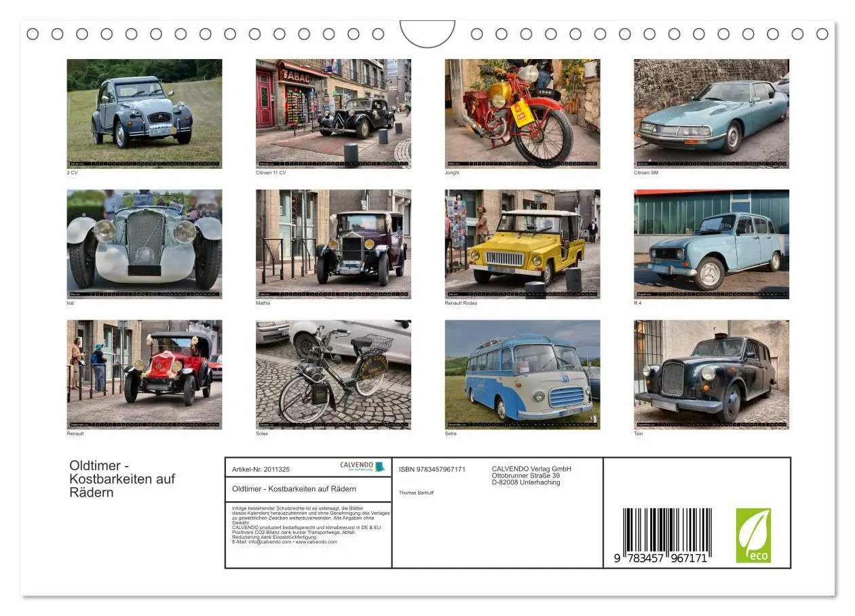Click the yellow Renault Rodeo photo

(x=522, y=244)
